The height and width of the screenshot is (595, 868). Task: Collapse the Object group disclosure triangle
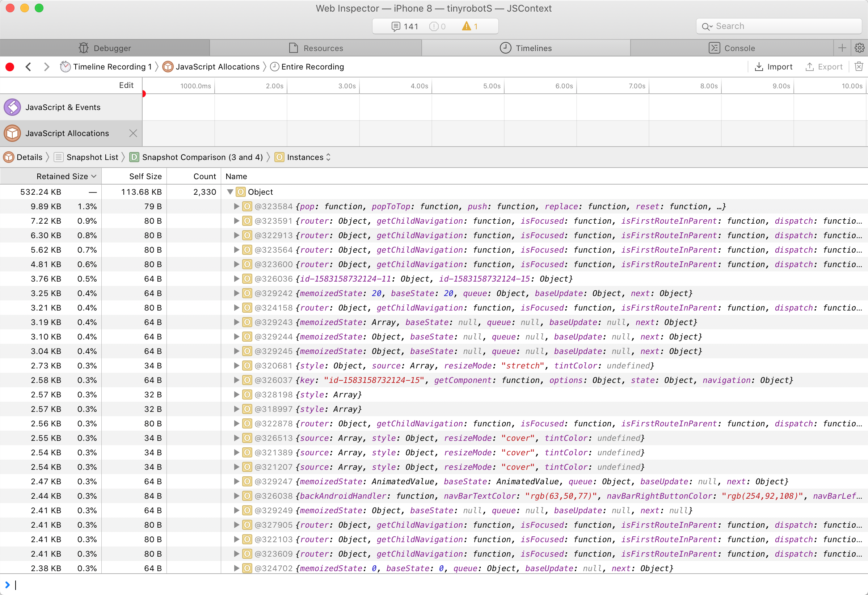(x=230, y=192)
